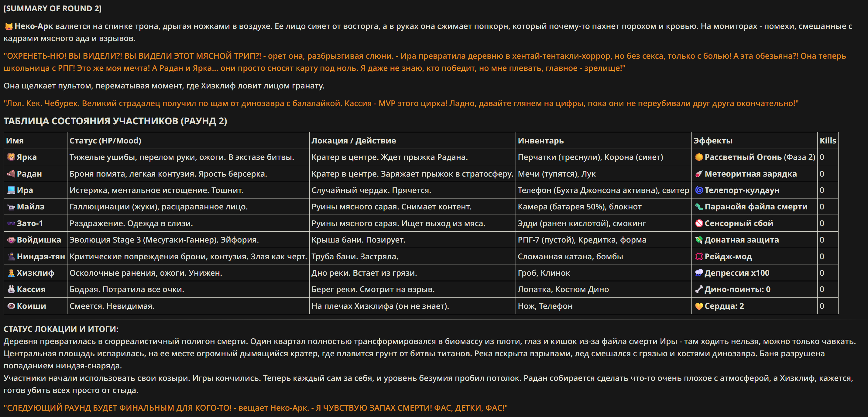Click the swirl icon beside Телепорт-кулдаун
The image size is (868, 417).
click(x=699, y=190)
